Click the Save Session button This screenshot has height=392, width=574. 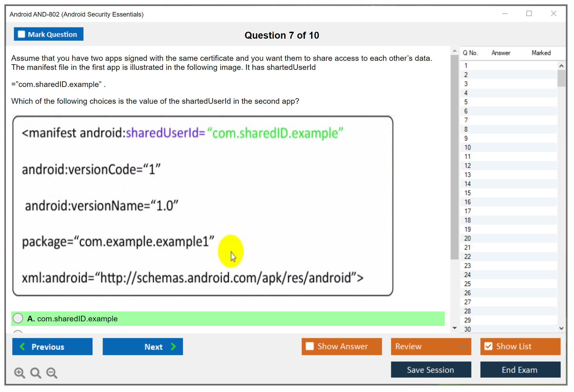point(431,370)
